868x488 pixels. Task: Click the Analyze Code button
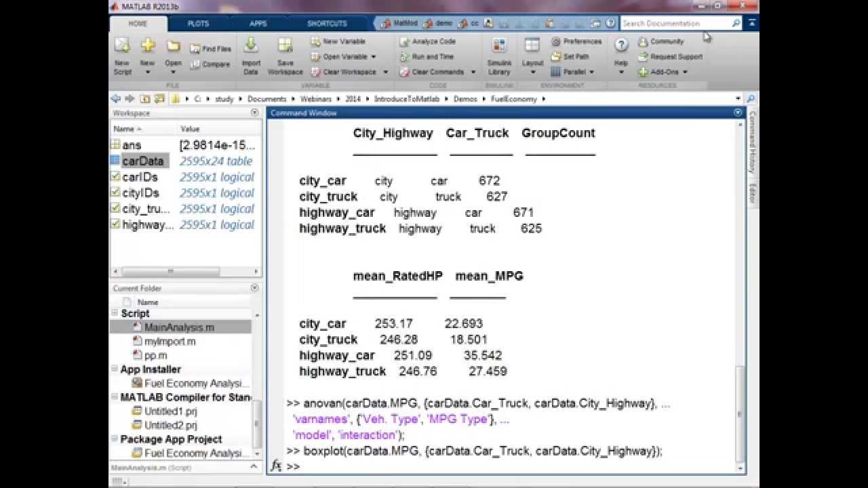427,41
